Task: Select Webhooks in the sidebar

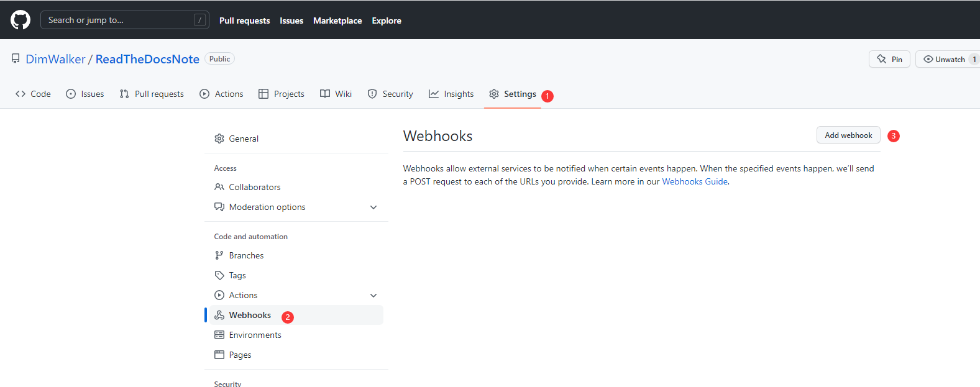Action: [x=296, y=315]
